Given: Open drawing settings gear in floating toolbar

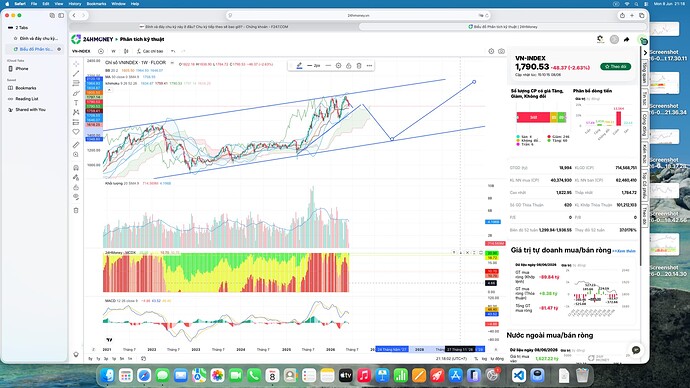Looking at the screenshot, I should coord(338,66).
